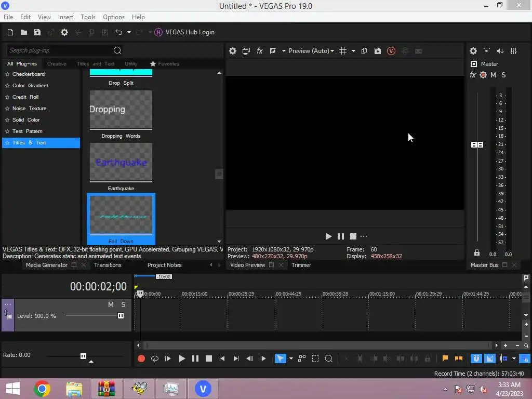
Task: Toggle preview on external monitor
Action: (246, 51)
